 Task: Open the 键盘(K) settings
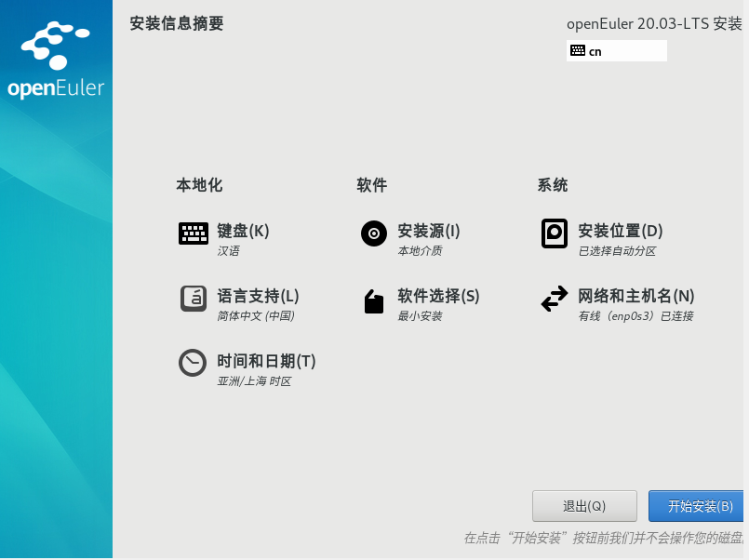tap(243, 231)
